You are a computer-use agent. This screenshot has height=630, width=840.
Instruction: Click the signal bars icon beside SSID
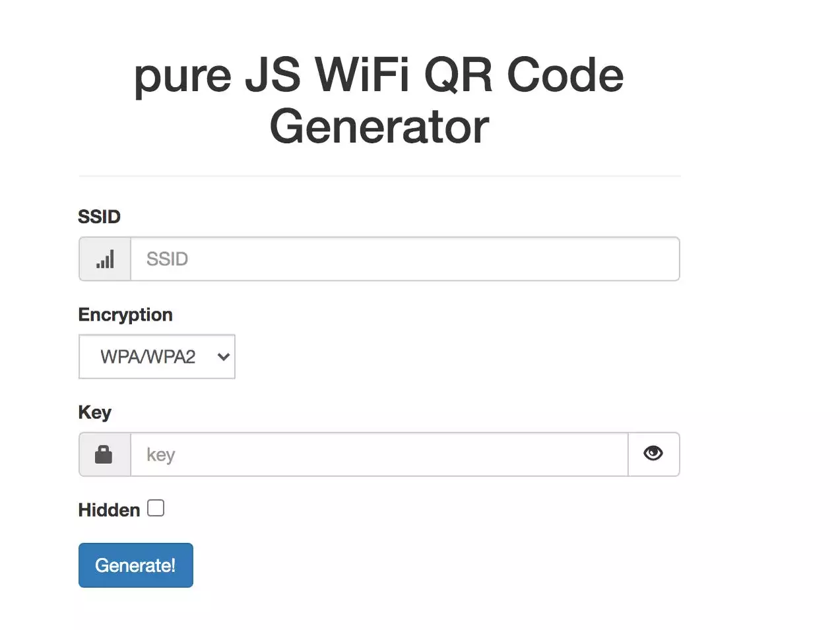(105, 259)
